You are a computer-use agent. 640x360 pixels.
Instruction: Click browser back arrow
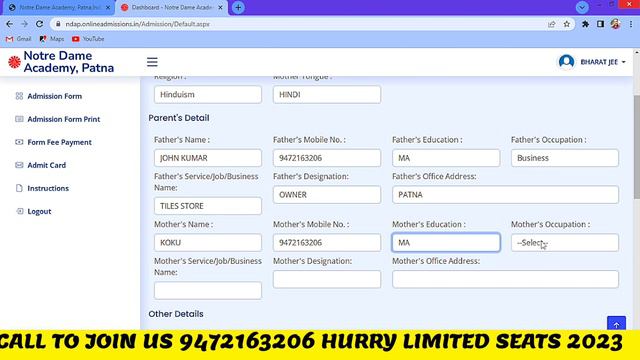[9, 24]
